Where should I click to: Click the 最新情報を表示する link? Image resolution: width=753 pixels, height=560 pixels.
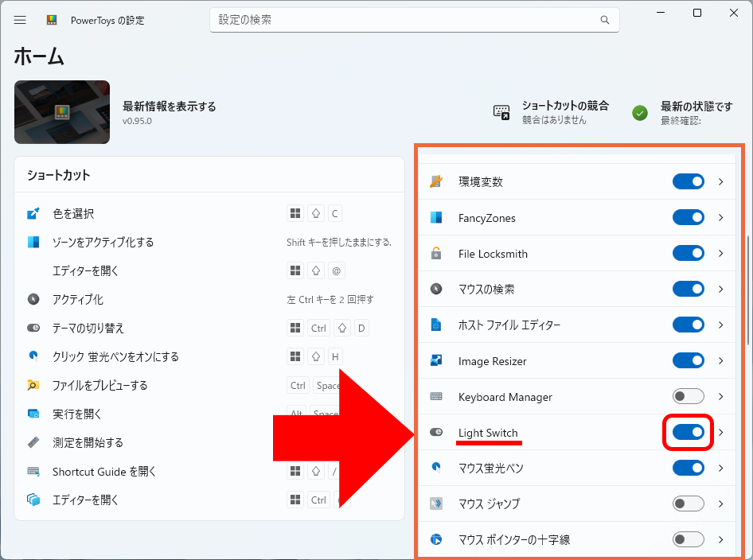169,107
